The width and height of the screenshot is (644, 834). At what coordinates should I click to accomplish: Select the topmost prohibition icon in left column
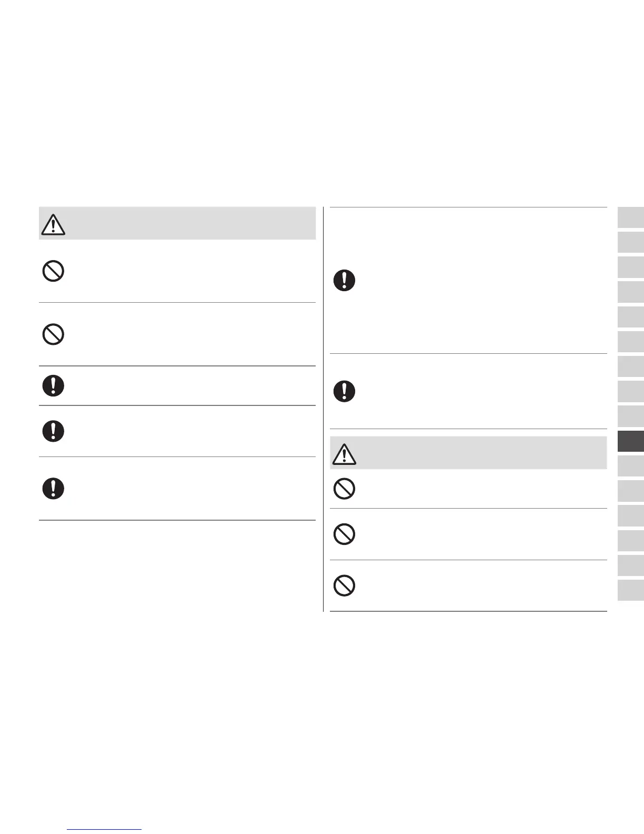tap(53, 272)
